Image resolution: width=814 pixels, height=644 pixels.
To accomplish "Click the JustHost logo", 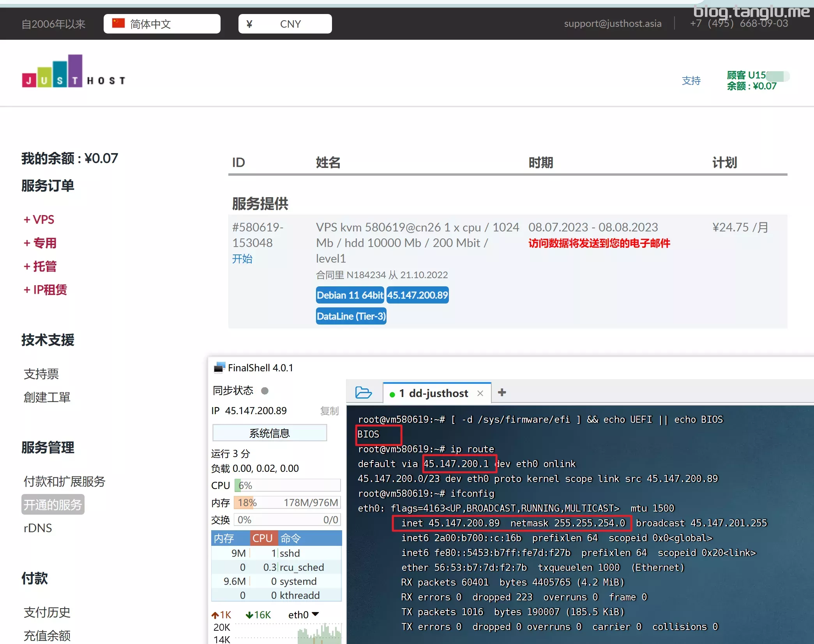I will [x=73, y=71].
